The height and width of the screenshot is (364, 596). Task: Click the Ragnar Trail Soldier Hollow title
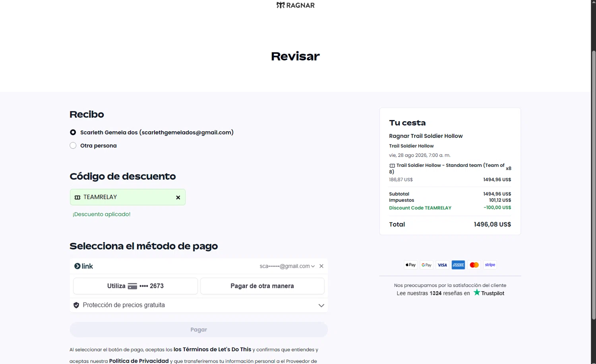[x=426, y=136]
